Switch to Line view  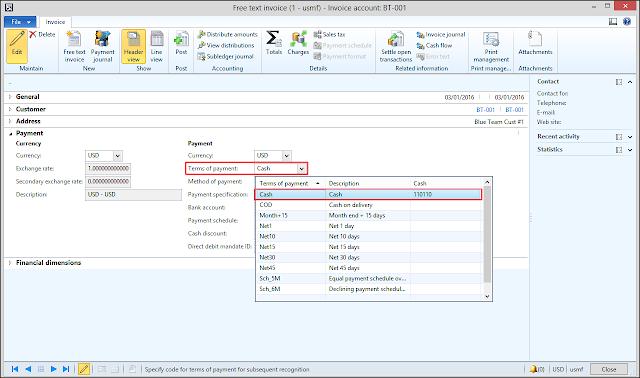coord(156,46)
